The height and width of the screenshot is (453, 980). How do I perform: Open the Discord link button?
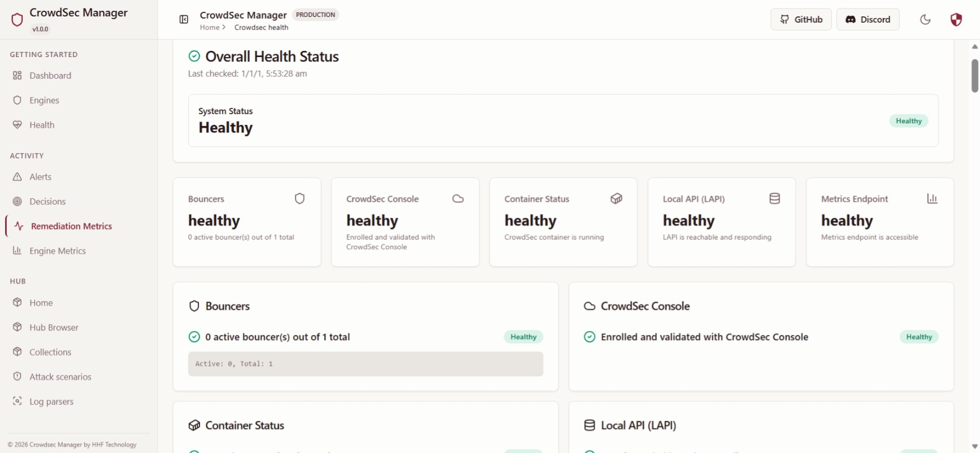(868, 20)
